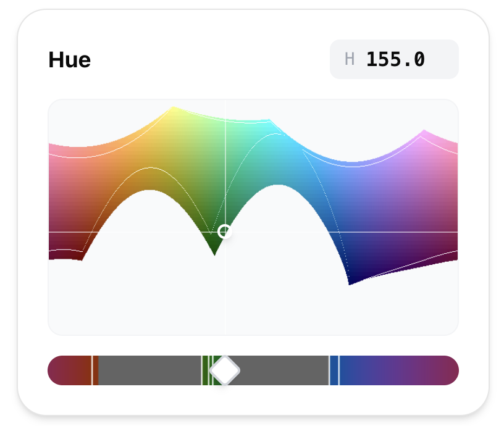Viewport: 504px width, 426px height.
Task: Click the blue segment of the hue slider
Action: tap(334, 370)
